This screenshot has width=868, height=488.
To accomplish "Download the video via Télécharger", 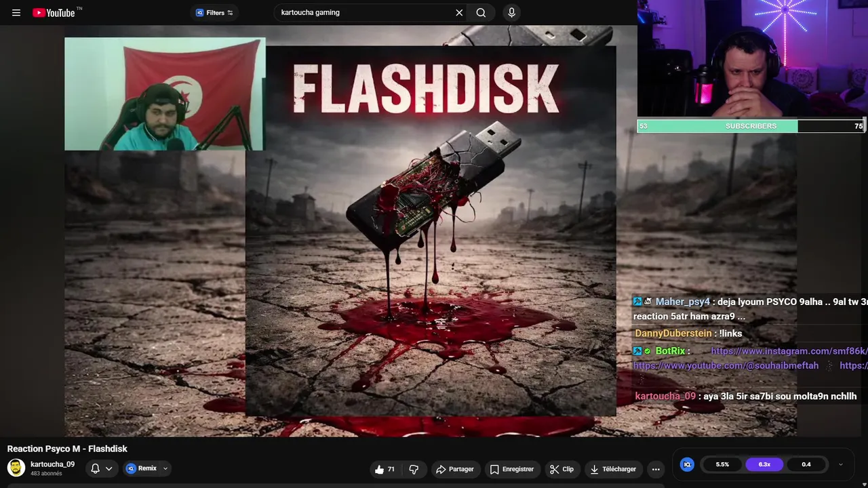I will (x=613, y=469).
